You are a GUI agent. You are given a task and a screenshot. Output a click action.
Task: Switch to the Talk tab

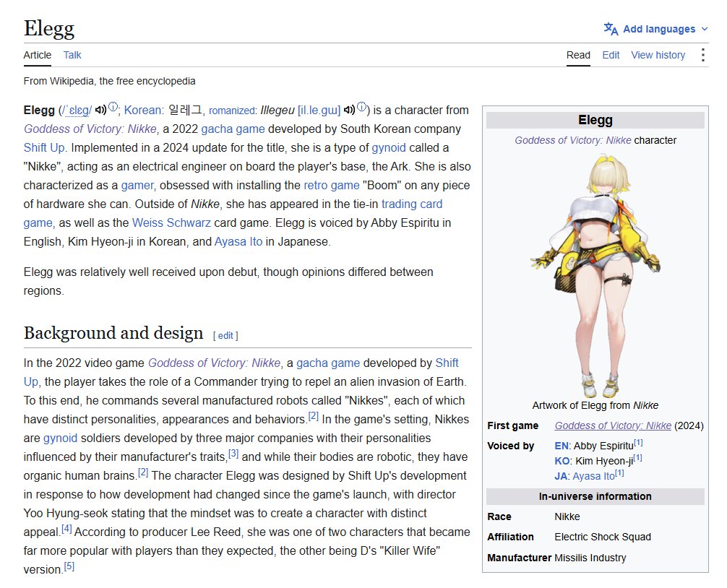pyautogui.click(x=72, y=55)
